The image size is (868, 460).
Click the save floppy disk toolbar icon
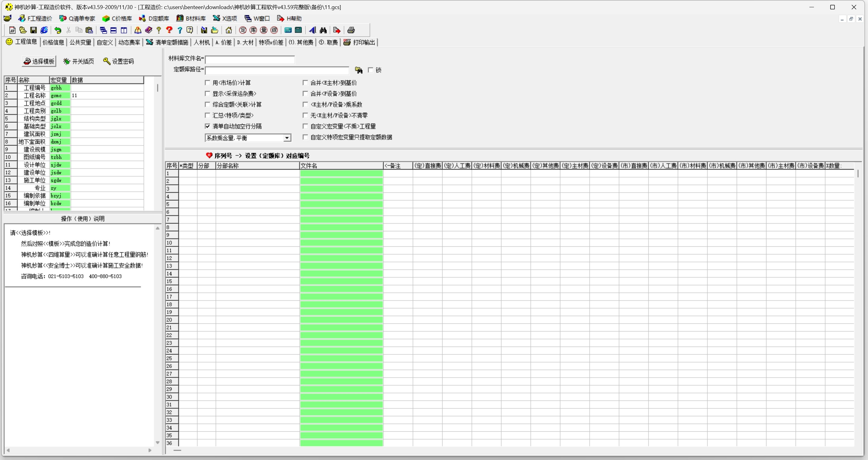pos(33,30)
